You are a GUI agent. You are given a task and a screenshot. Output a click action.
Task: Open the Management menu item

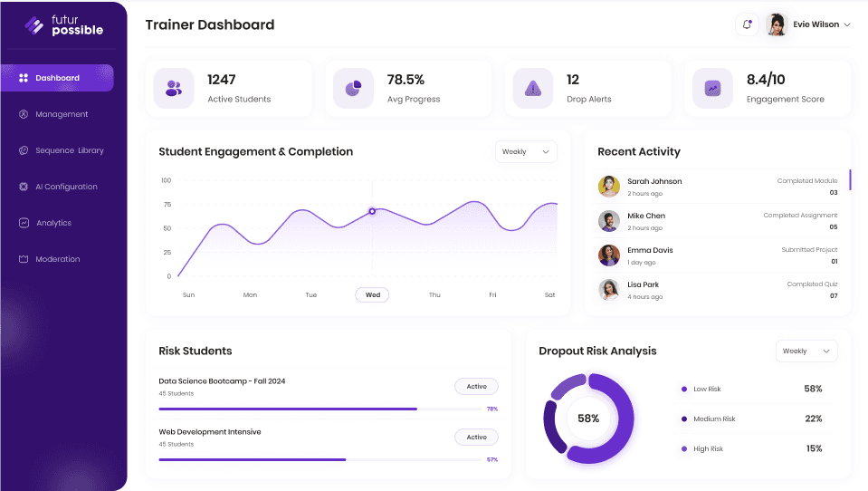[x=62, y=114]
